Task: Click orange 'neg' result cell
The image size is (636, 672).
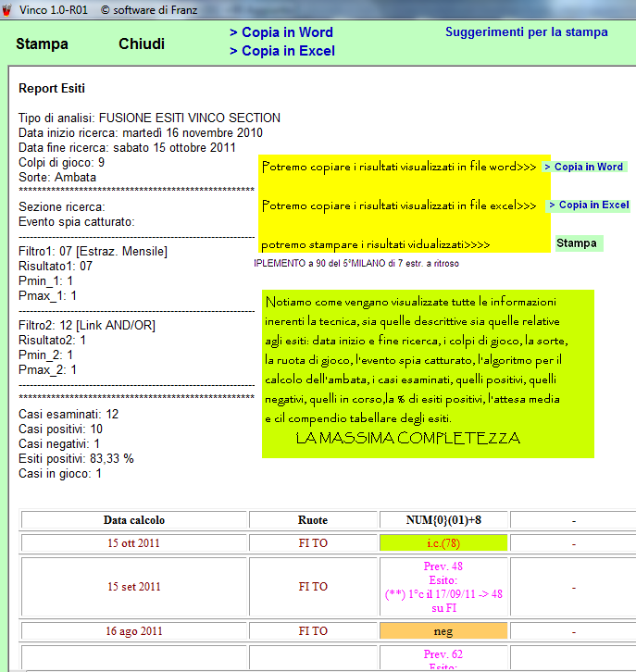Action: 443,631
